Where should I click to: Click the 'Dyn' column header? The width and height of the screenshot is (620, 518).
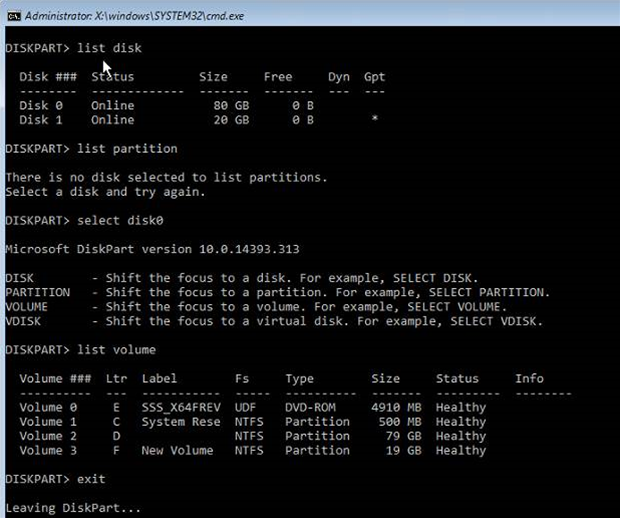coord(338,77)
